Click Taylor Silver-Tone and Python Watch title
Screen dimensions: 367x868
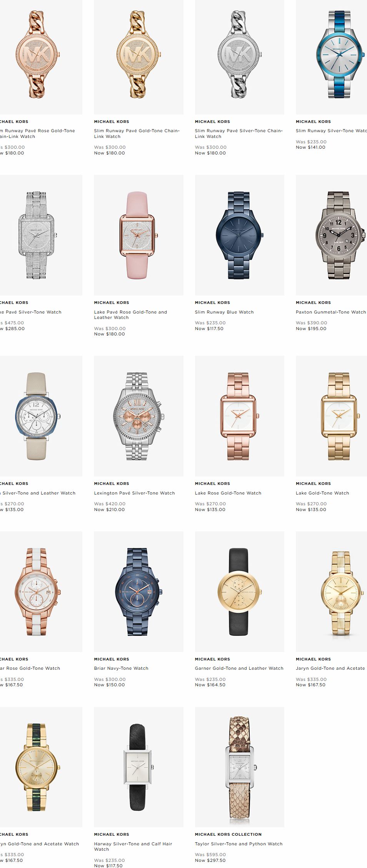click(239, 844)
